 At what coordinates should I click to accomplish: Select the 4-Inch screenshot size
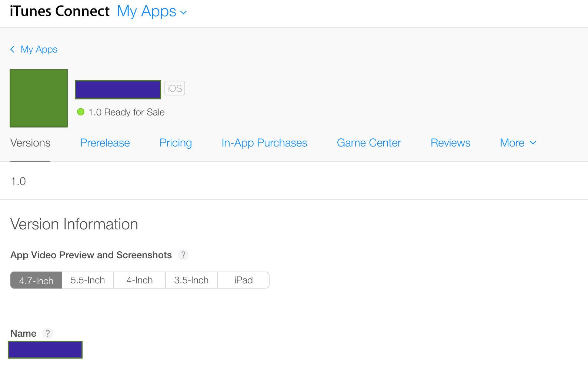140,280
